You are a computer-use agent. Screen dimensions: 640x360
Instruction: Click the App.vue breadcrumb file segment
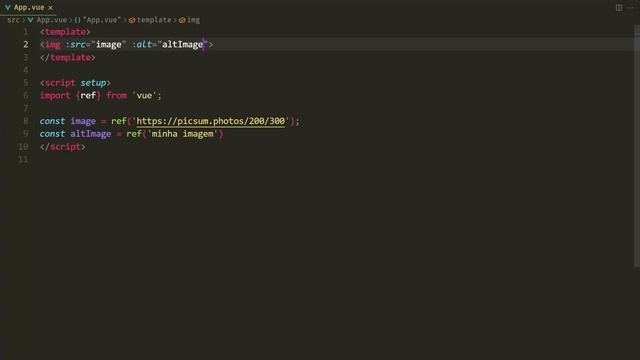[51, 20]
